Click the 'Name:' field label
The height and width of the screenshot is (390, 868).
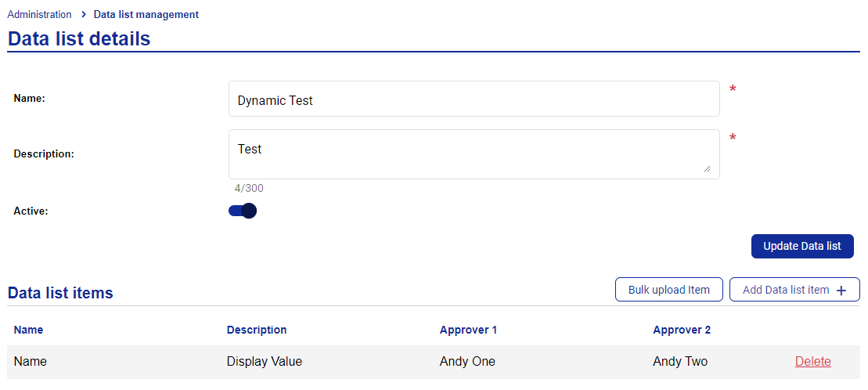[29, 99]
